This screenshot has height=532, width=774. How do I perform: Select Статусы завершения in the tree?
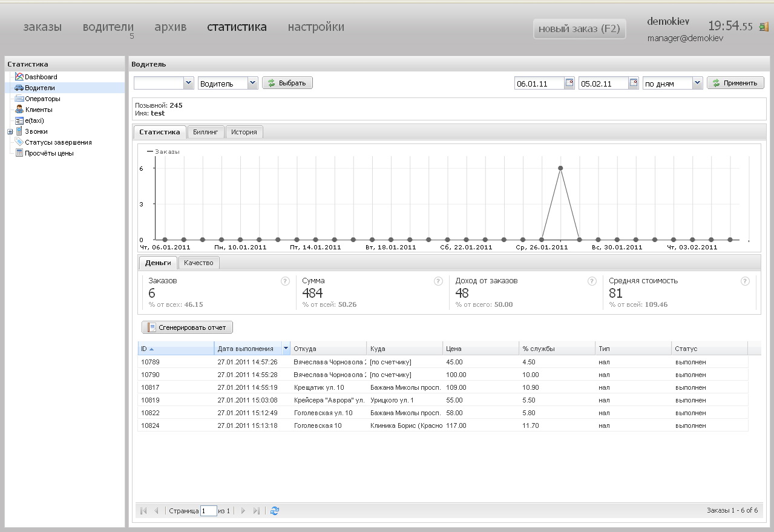(x=58, y=142)
